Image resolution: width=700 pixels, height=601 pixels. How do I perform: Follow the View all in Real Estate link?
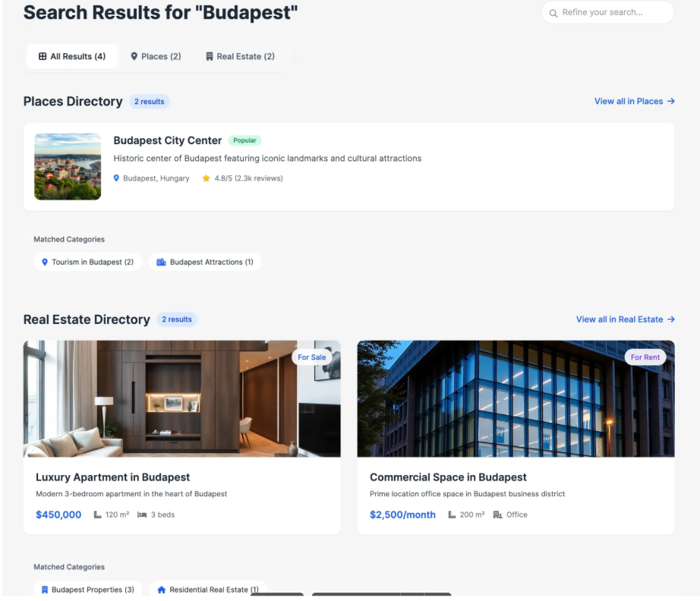[x=625, y=319]
